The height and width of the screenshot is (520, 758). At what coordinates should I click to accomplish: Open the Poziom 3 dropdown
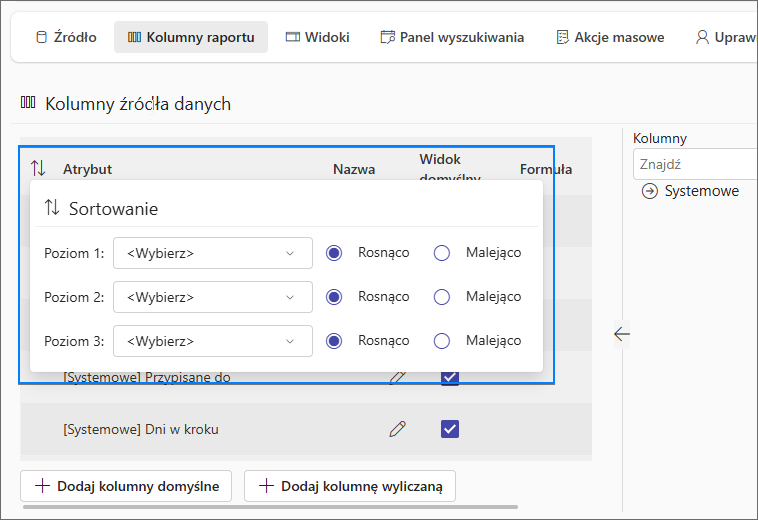tap(213, 341)
